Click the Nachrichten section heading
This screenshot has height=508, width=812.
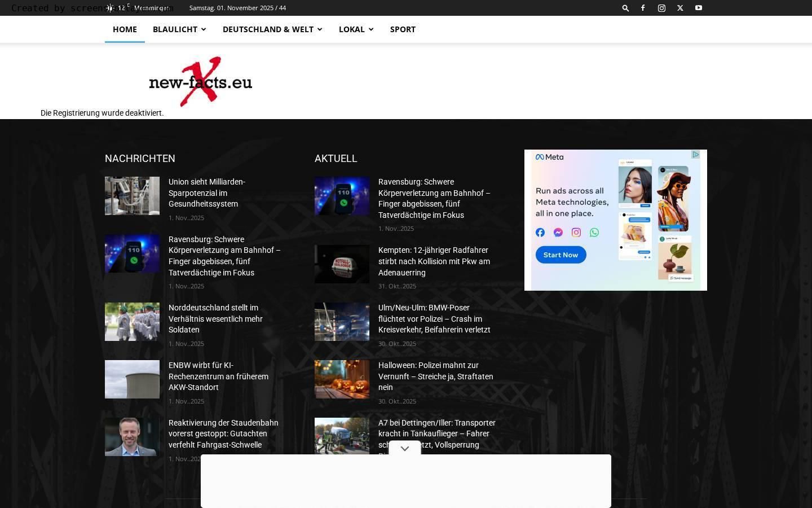click(x=140, y=159)
